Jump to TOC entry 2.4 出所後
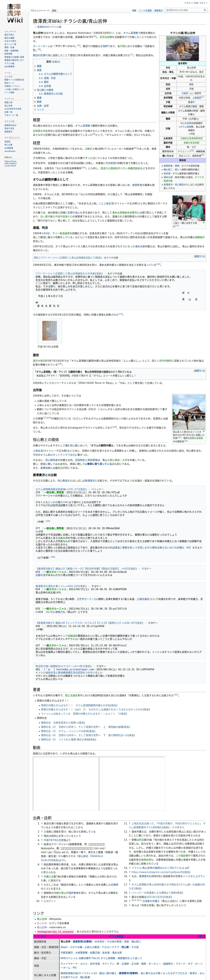The width and height of the screenshot is (210, 980). click(45, 86)
